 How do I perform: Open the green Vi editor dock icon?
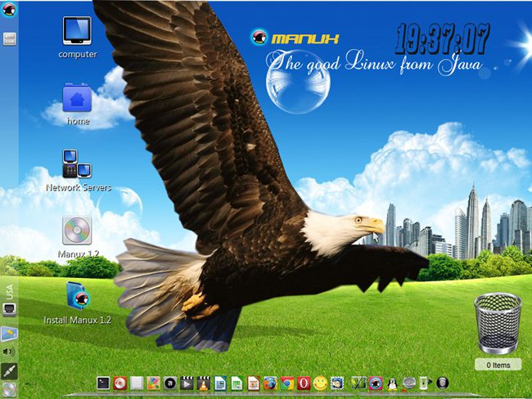coord(358,383)
